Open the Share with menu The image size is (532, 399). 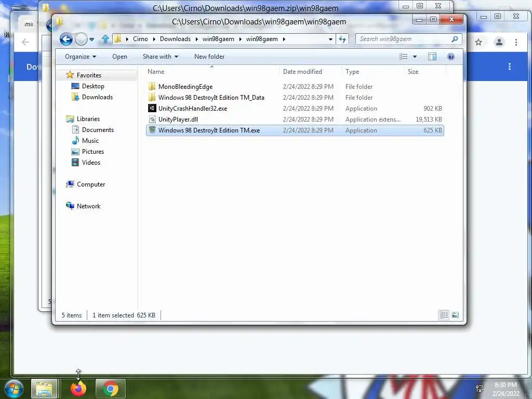(x=161, y=57)
